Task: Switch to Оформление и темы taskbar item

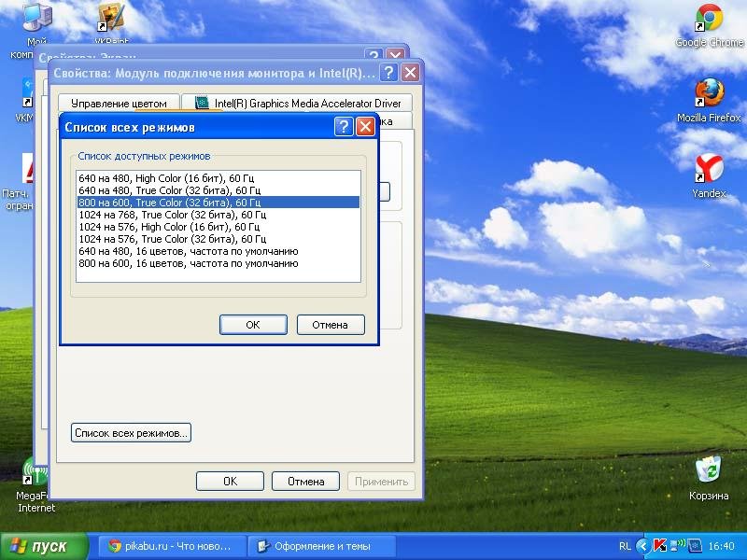Action: [322, 546]
